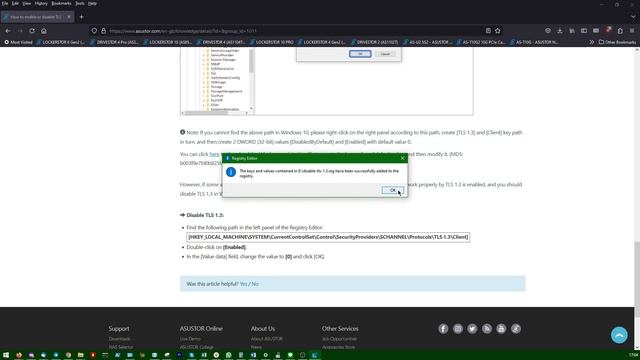This screenshot has height=360, width=640.
Task: Open the NAS Selector footer link
Action: click(x=121, y=347)
